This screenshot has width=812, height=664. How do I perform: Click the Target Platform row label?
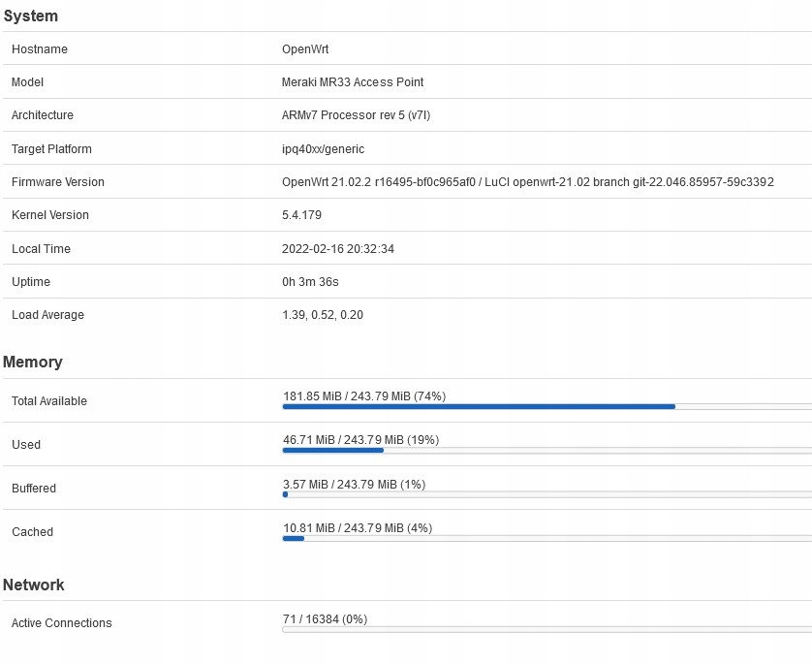pyautogui.click(x=51, y=149)
